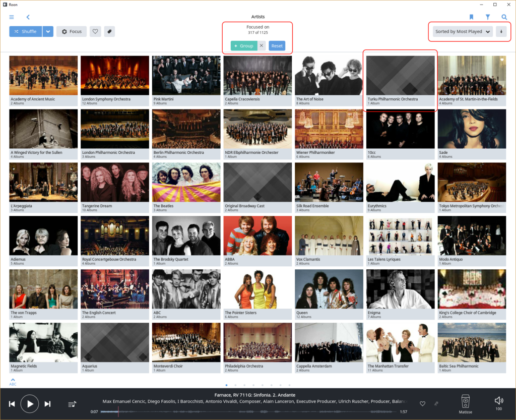Go to last page dot
This screenshot has width=516, height=420.
pyautogui.click(x=289, y=385)
